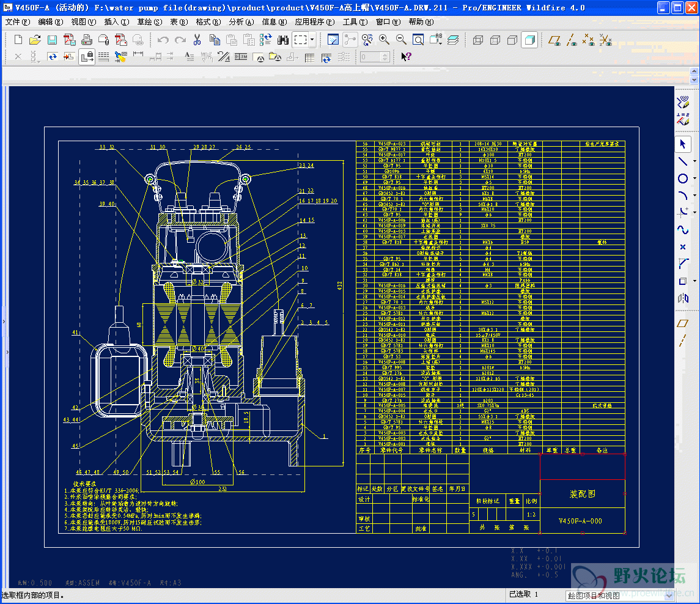Image resolution: width=700 pixels, height=604 pixels.
Task: Undo the last action
Action: click(x=163, y=40)
